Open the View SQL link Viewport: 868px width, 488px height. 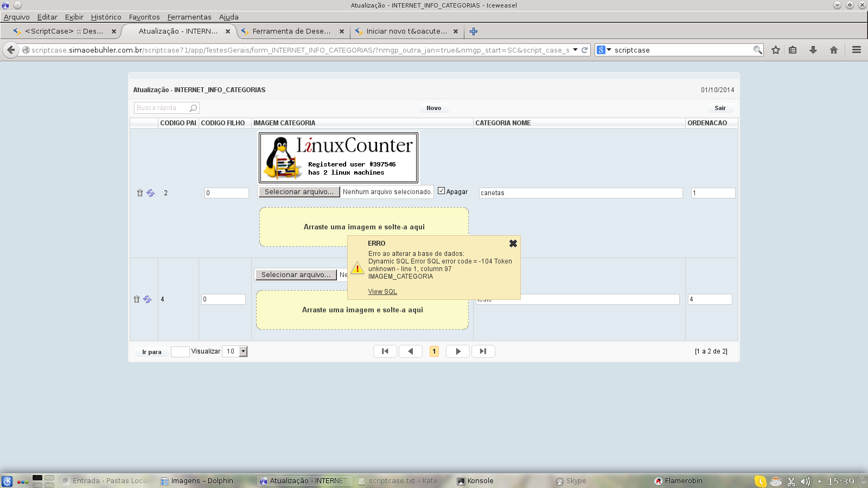[382, 292]
